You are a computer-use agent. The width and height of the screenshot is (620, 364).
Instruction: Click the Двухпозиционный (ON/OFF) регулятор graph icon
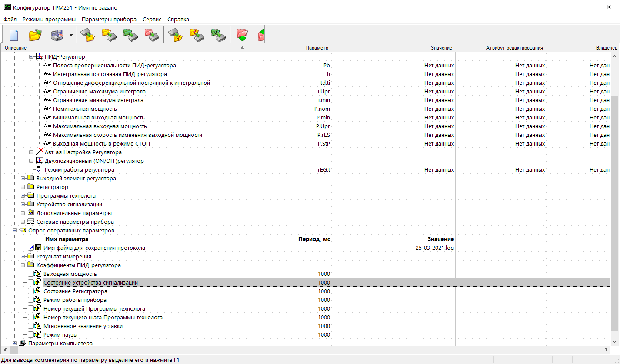tap(39, 161)
